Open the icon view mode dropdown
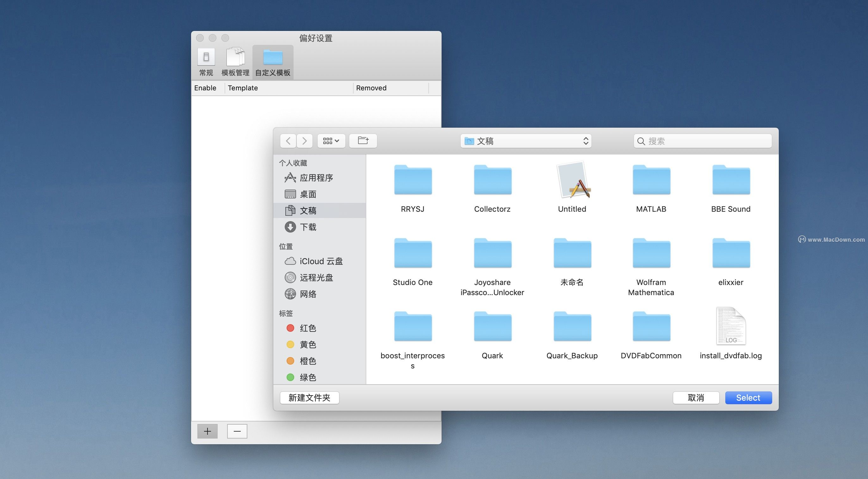 (x=331, y=141)
